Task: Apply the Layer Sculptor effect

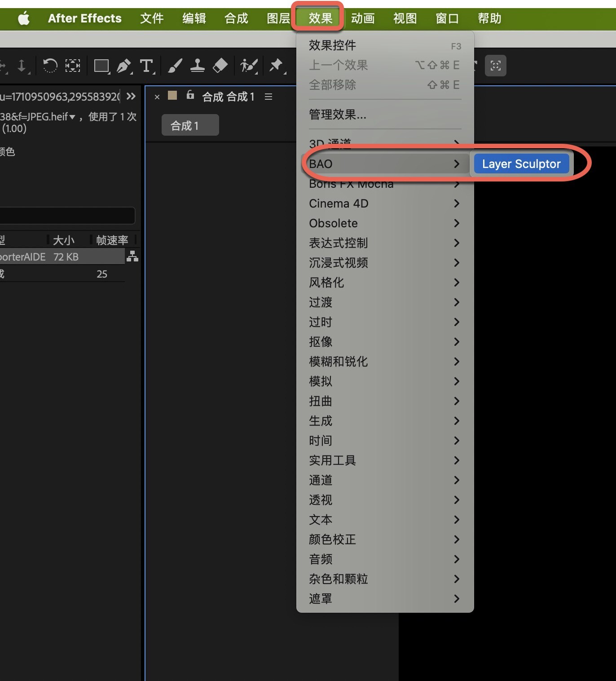Action: [521, 164]
